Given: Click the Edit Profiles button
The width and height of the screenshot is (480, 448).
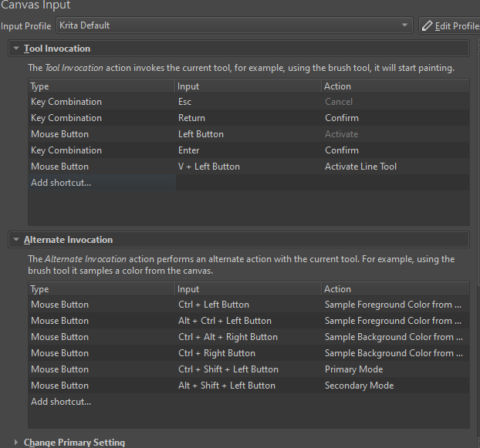Looking at the screenshot, I should pyautogui.click(x=450, y=26).
